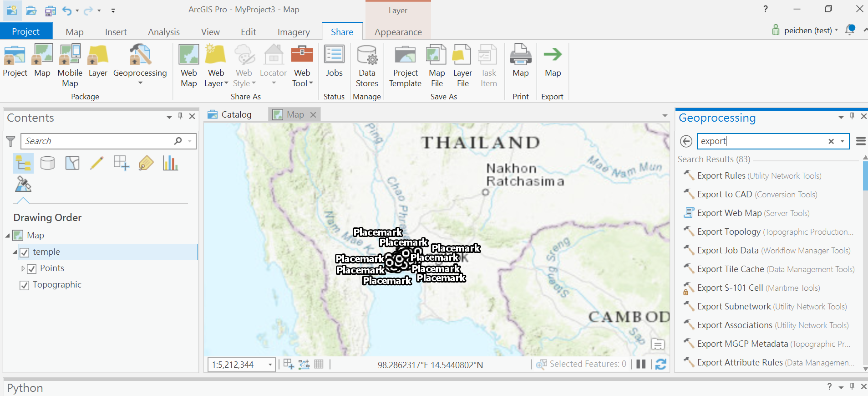Image resolution: width=868 pixels, height=396 pixels.
Task: Uncheck the Points layer visibility
Action: pyautogui.click(x=31, y=269)
